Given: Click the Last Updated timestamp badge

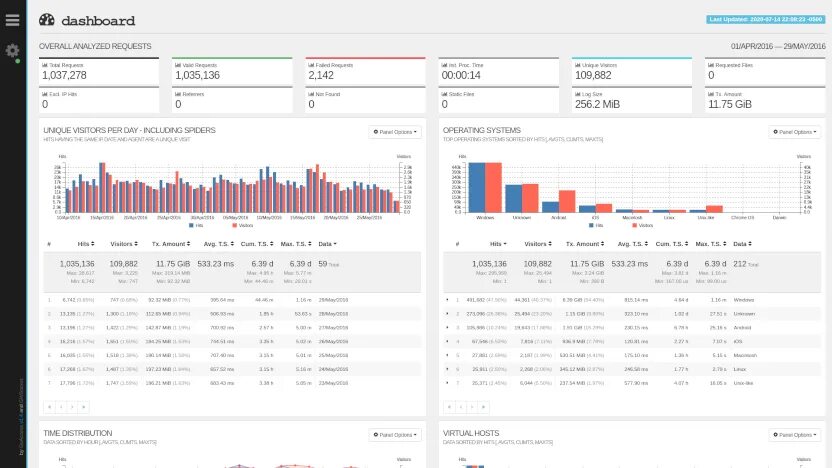Looking at the screenshot, I should pyautogui.click(x=766, y=19).
